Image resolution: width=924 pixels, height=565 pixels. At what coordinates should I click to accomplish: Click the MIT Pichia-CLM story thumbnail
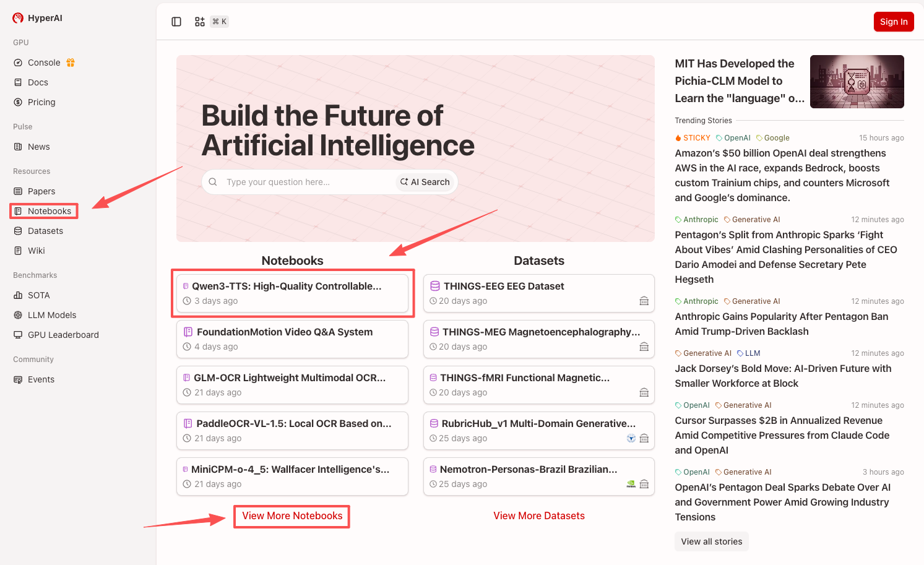tap(857, 82)
